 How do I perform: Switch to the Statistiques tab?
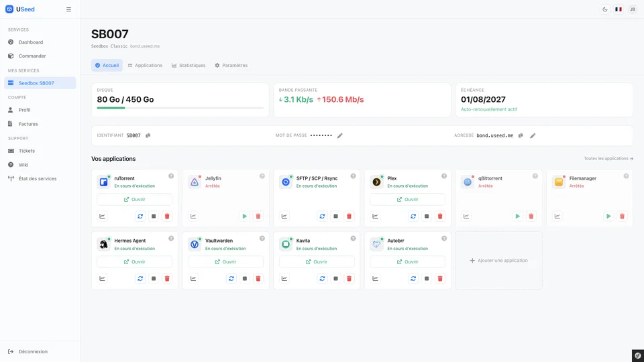(189, 65)
